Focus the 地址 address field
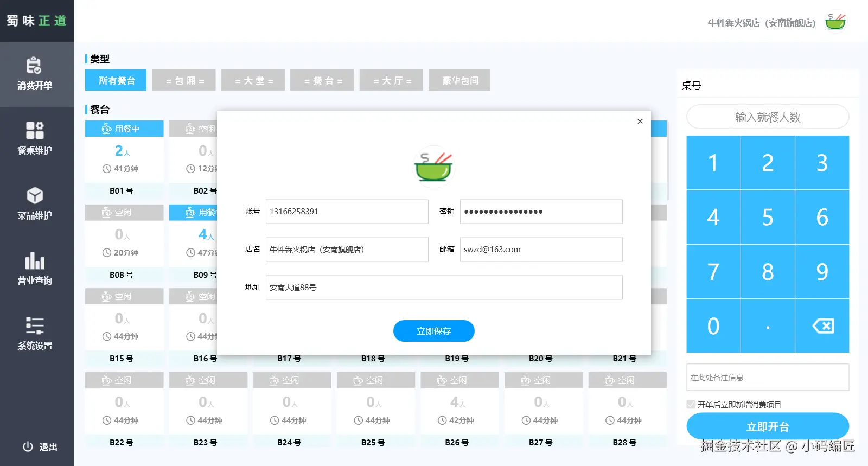 [444, 288]
